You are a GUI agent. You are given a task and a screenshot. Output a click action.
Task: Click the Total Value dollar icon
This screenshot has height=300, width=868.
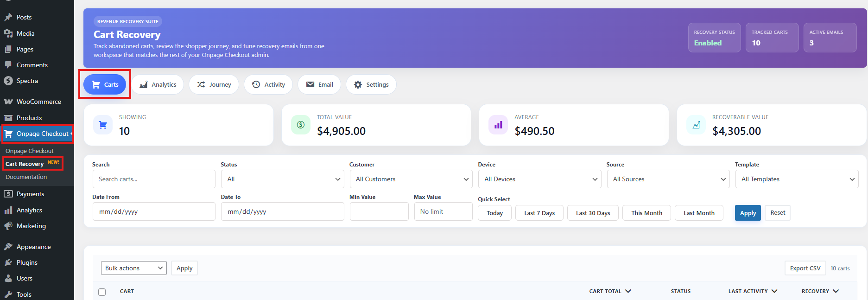point(301,125)
